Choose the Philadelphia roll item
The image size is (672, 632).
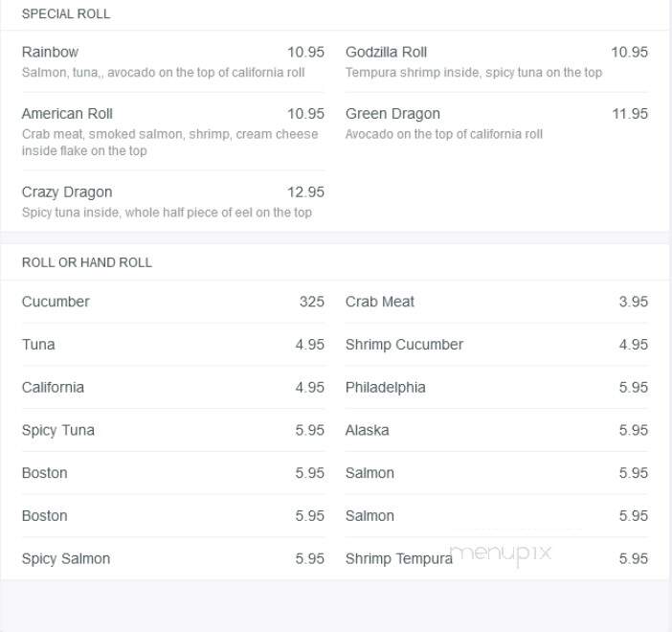pos(497,387)
